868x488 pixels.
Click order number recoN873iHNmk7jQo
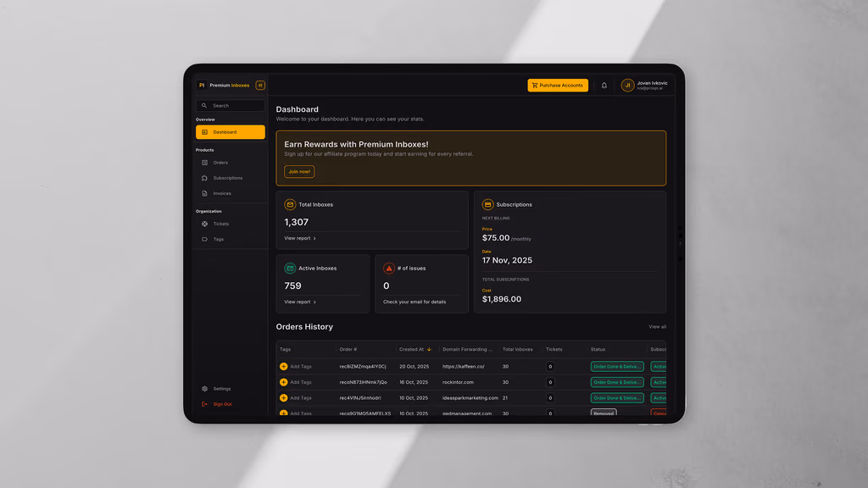363,382
